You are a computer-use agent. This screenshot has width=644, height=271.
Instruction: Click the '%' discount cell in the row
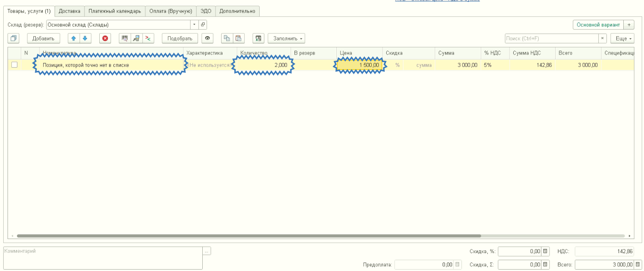(393, 65)
